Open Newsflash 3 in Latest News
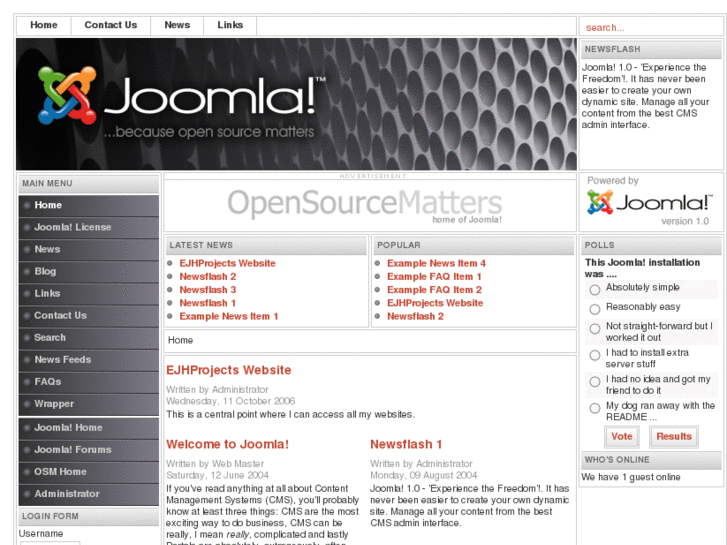Image resolution: width=727 pixels, height=545 pixels. click(208, 290)
